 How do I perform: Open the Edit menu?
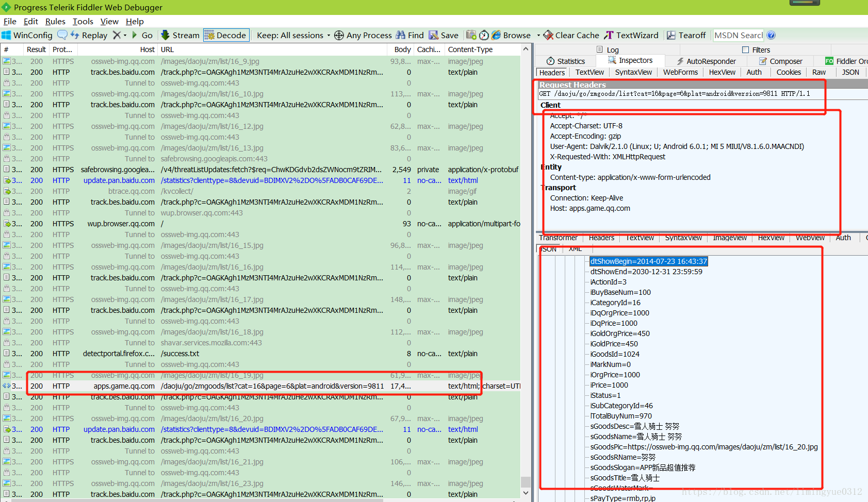point(31,21)
